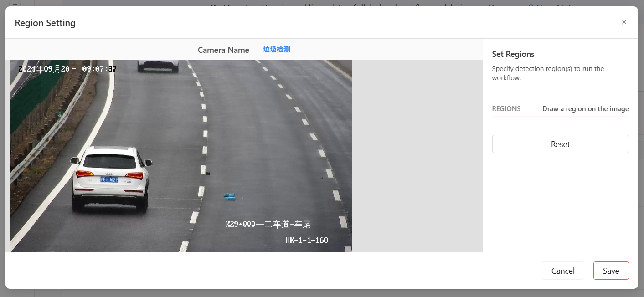Open the 垃圾检测 camera name link
Image resolution: width=644 pixels, height=297 pixels.
(x=277, y=50)
